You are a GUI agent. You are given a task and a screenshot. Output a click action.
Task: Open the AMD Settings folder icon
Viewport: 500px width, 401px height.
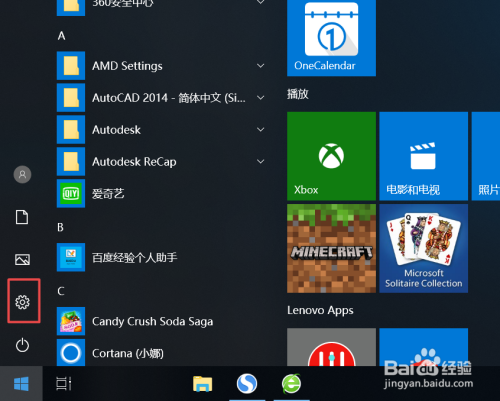(71, 66)
